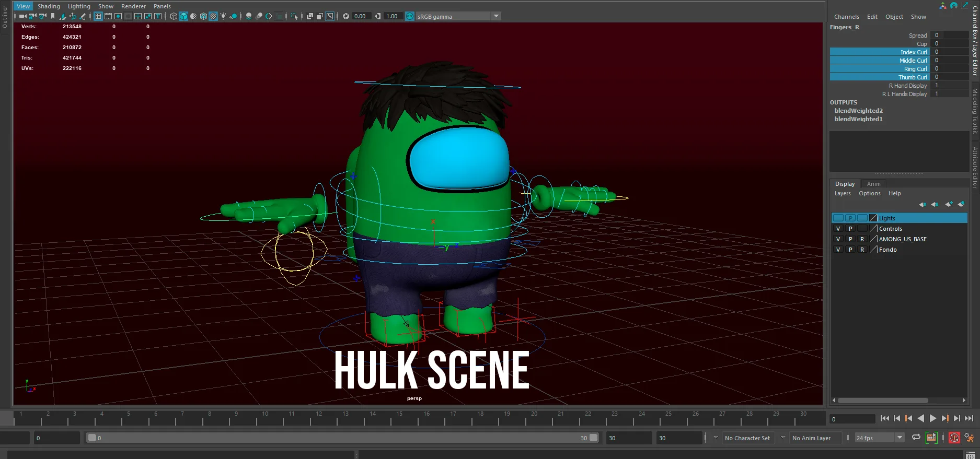Screen dimensions: 980x459
Task: Toggle the Textured checker display icon
Action: click(x=213, y=16)
